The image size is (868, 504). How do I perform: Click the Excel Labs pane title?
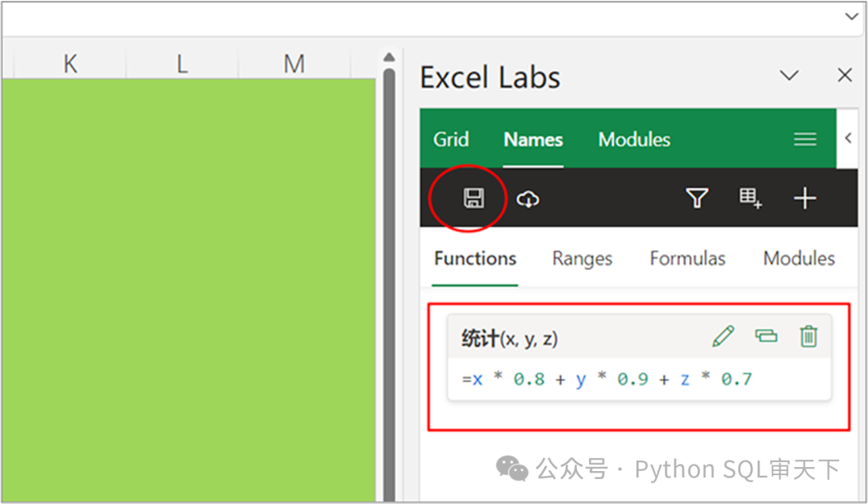[490, 77]
